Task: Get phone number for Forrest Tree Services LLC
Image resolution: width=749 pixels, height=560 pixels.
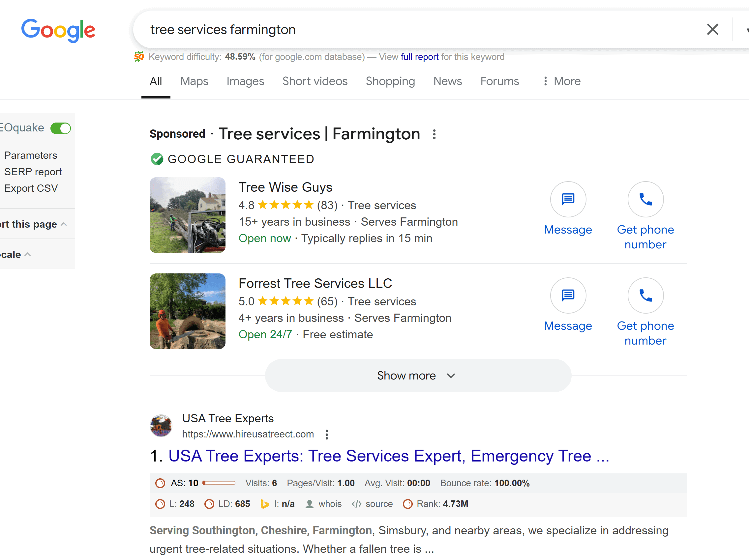Action: click(x=645, y=295)
